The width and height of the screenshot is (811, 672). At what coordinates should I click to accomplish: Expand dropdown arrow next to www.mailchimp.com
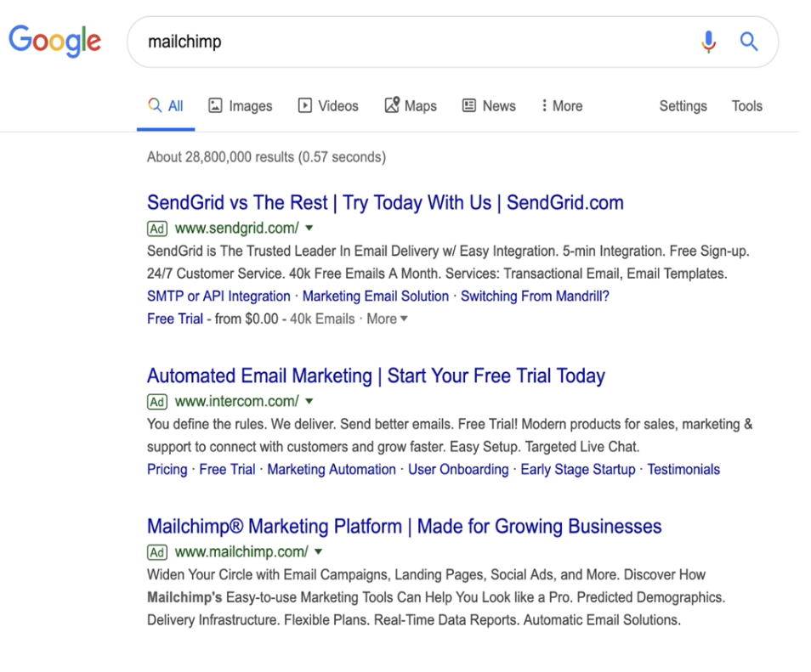coord(319,551)
